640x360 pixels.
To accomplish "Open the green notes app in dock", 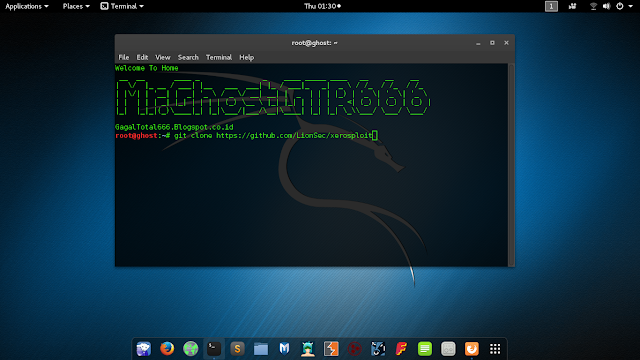I will 424,349.
